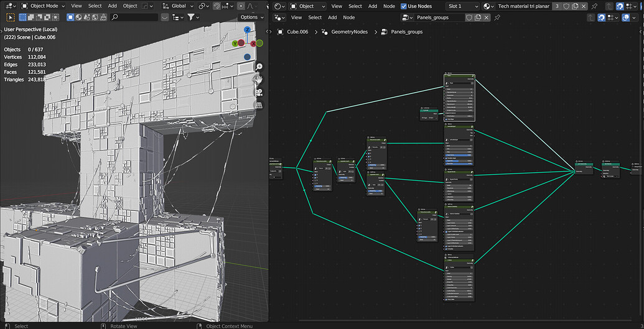Toggle proportional editing in the viewport
The image size is (644, 329).
[240, 6]
